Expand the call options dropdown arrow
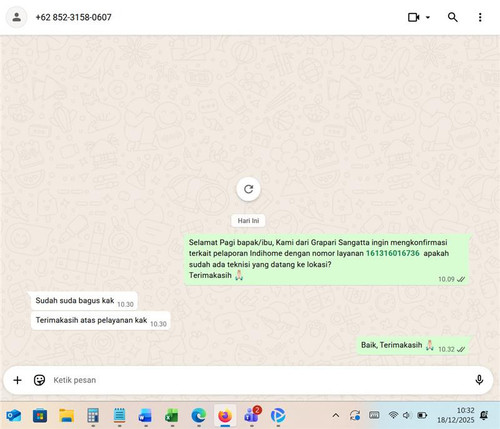This screenshot has height=429, width=500. 428,17
